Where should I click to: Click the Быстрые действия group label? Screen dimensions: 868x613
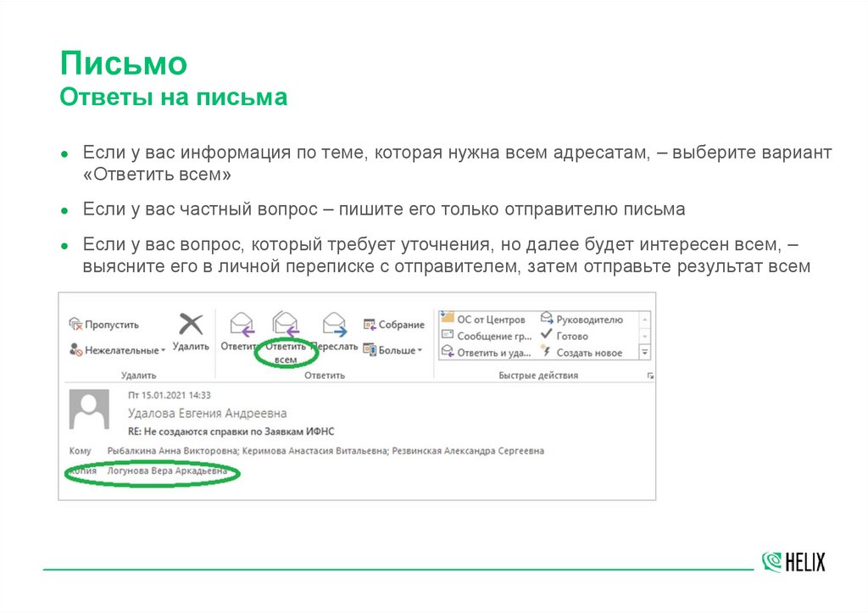[x=538, y=375]
